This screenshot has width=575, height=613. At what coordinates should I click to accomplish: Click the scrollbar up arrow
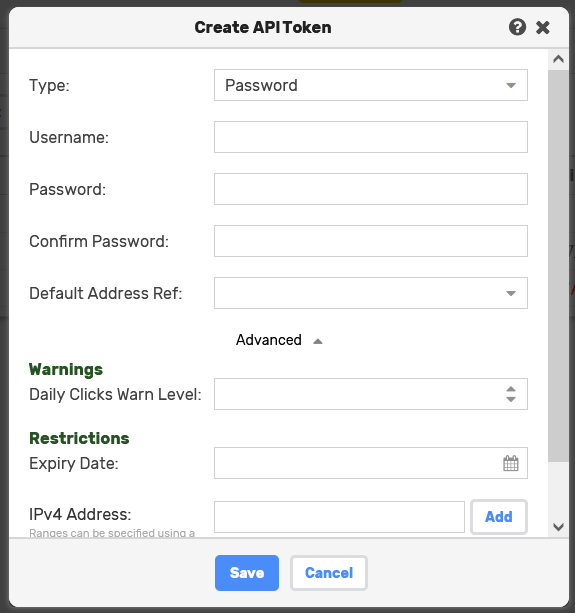pyautogui.click(x=558, y=59)
